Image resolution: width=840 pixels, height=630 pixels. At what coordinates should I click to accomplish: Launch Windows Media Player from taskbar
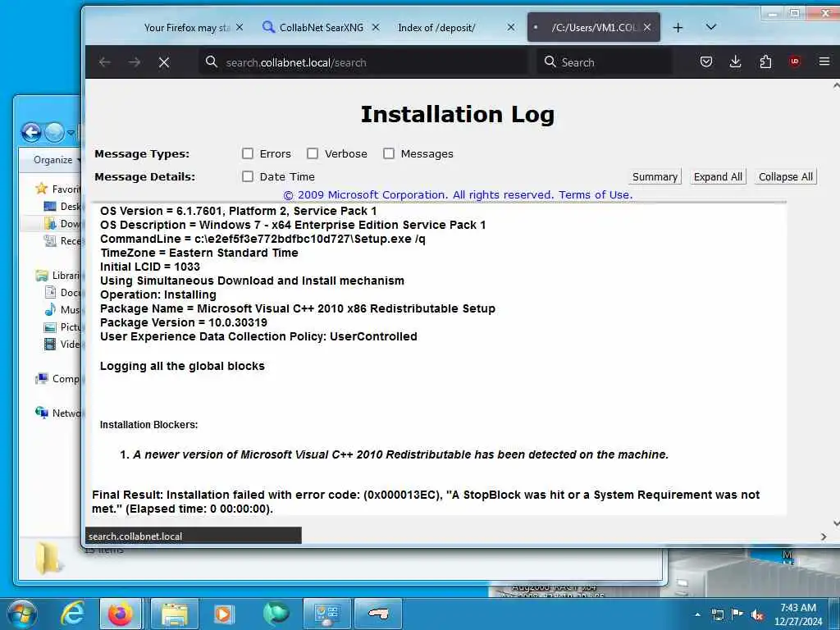pyautogui.click(x=224, y=614)
